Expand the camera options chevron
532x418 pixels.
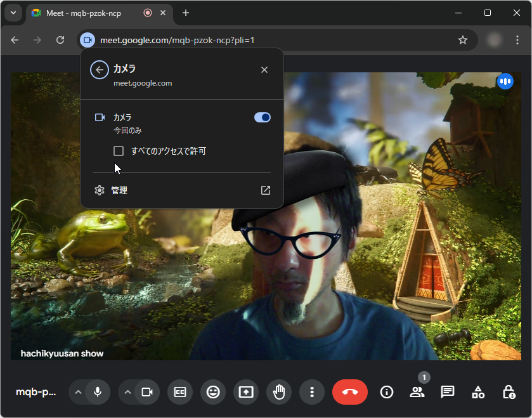pos(127,392)
